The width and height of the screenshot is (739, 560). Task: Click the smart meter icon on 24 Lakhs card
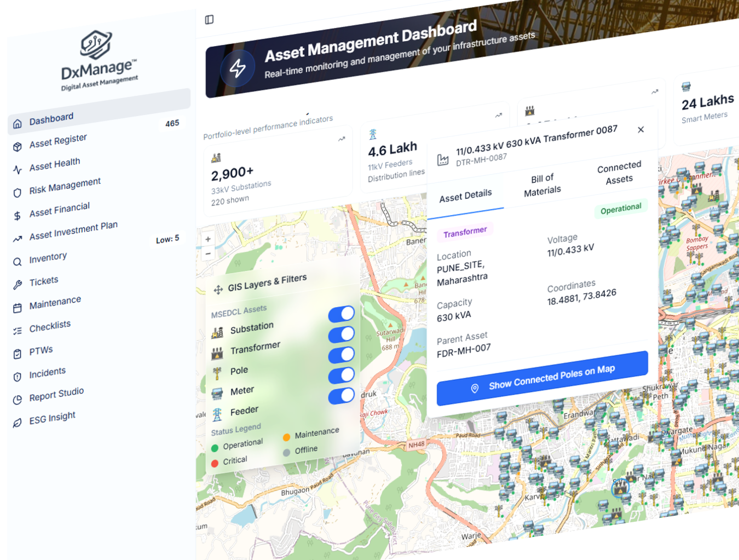686,86
